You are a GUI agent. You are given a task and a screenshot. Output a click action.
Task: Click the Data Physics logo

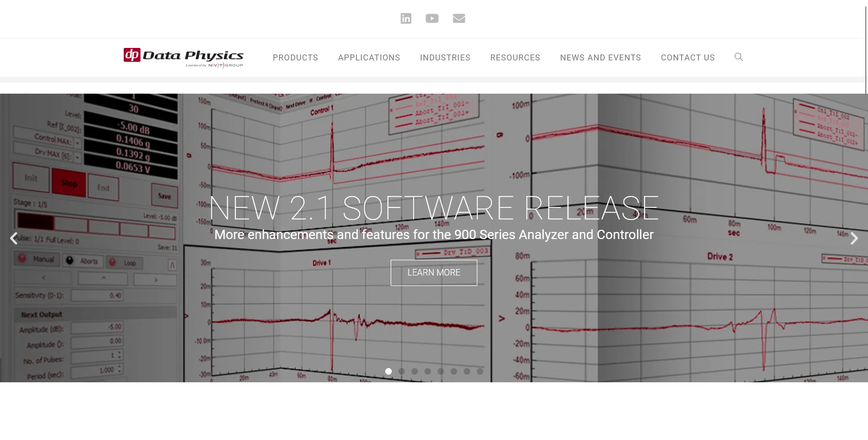pyautogui.click(x=184, y=57)
